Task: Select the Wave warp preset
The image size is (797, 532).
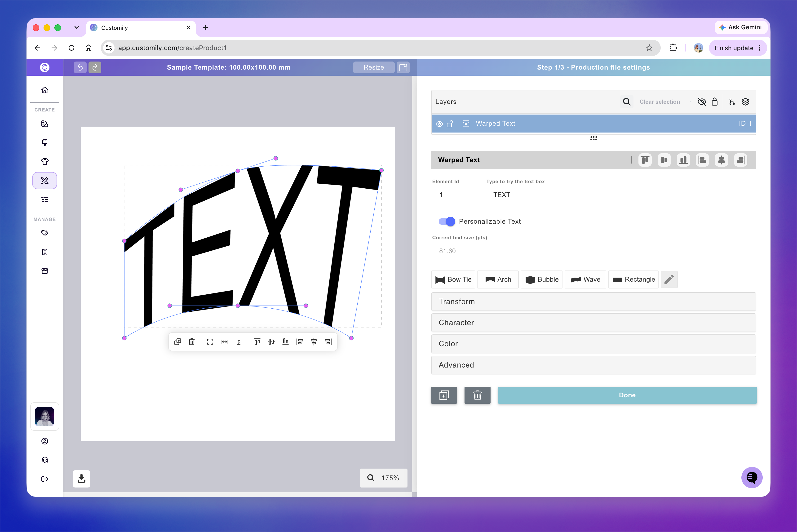Action: (x=585, y=279)
